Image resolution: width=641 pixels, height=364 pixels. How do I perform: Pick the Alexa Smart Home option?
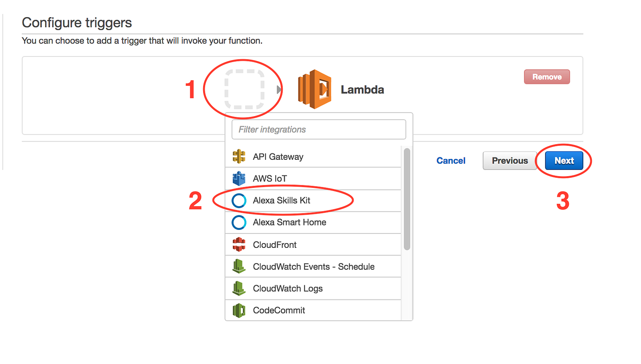coord(289,223)
